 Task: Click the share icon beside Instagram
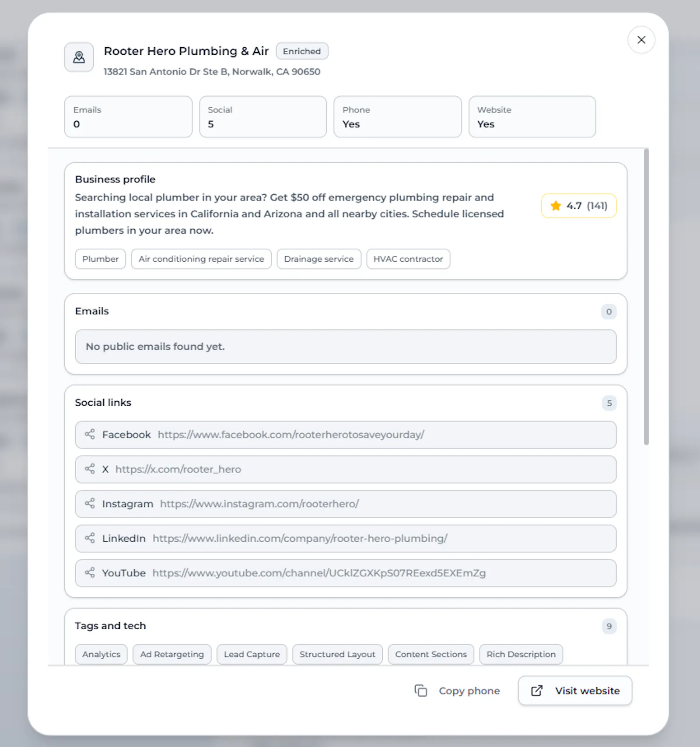tap(90, 503)
